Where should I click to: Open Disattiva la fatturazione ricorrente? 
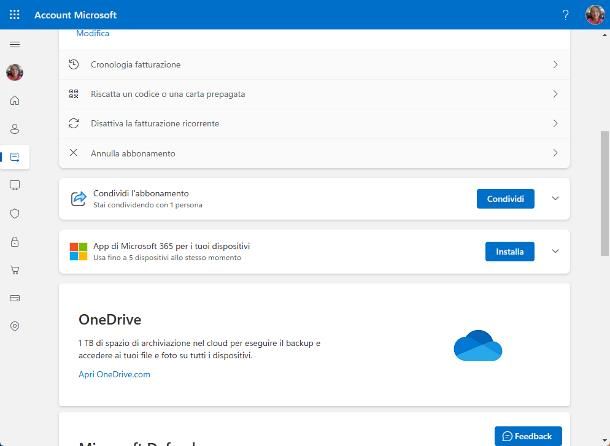pyautogui.click(x=314, y=124)
